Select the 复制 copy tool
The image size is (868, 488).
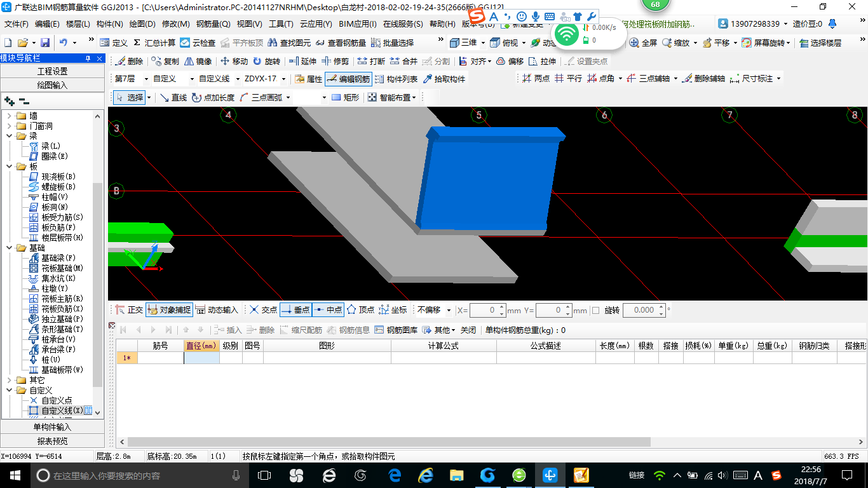click(165, 62)
